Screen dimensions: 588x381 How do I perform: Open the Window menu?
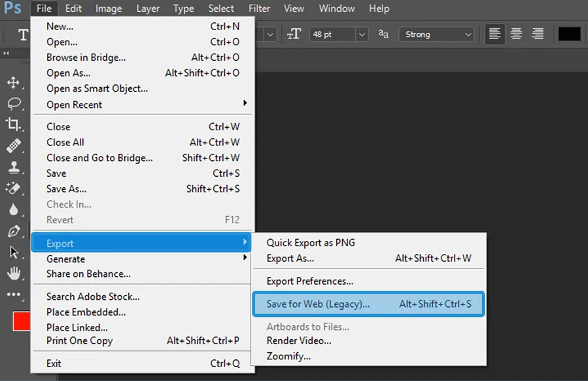pyautogui.click(x=337, y=9)
